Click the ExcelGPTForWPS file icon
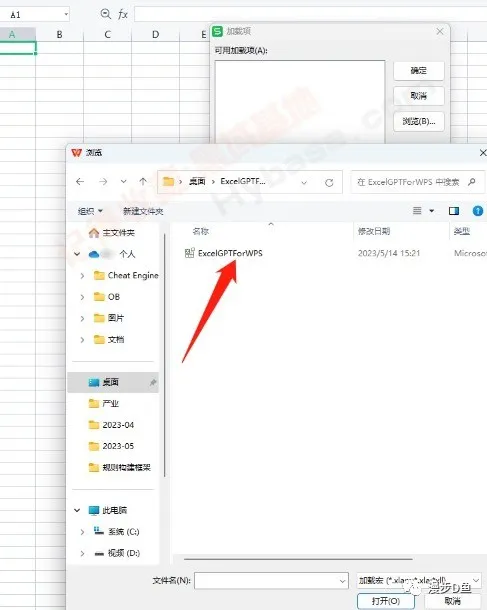 [x=189, y=253]
